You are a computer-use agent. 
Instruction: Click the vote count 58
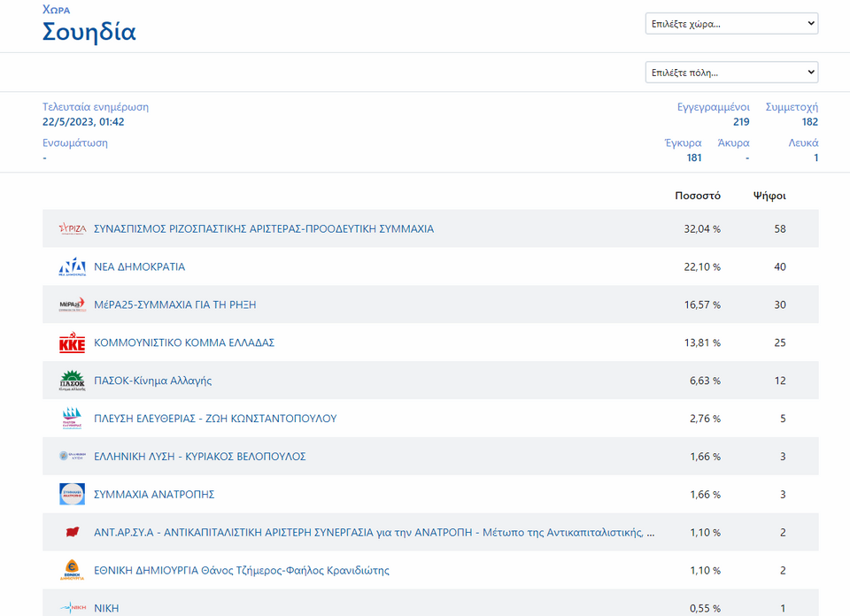(x=780, y=228)
